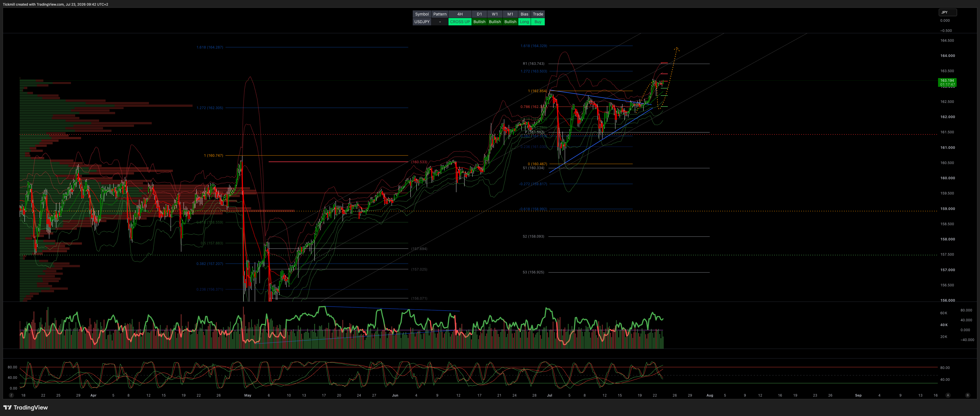Click the red (160.533) level label
Viewport: 980px width, 416px height.
click(419, 162)
